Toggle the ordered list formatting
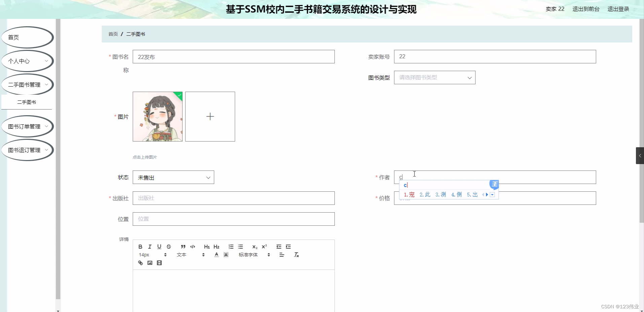 (231, 247)
